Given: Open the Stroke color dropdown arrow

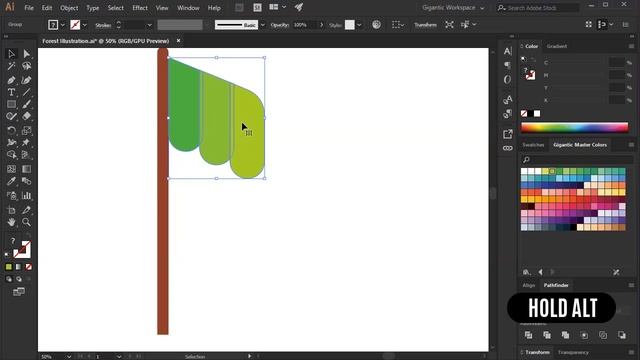Looking at the screenshot, I should click(x=84, y=25).
